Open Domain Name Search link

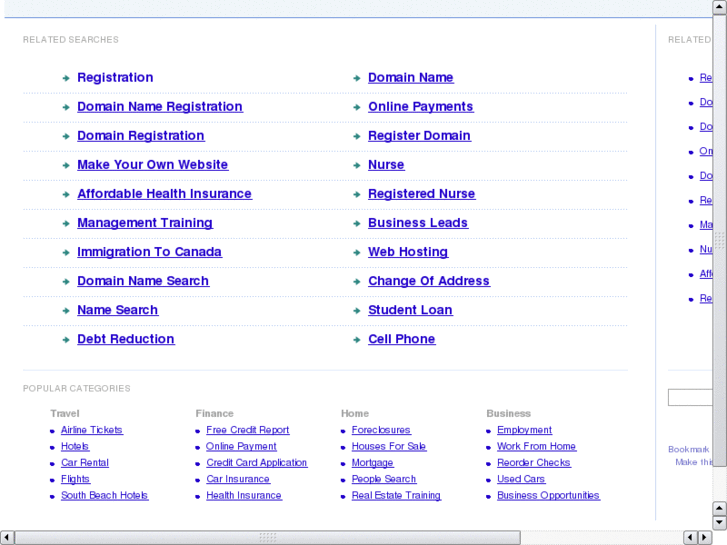pyautogui.click(x=143, y=281)
